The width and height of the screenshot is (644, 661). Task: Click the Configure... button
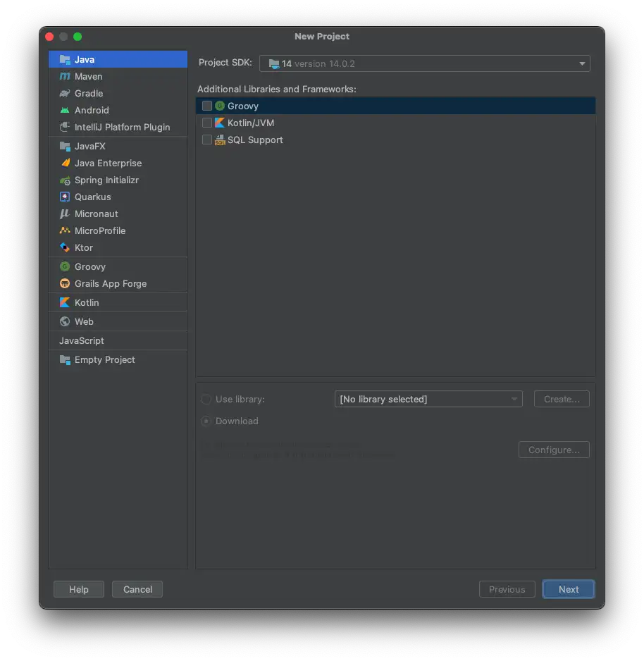[x=554, y=450]
